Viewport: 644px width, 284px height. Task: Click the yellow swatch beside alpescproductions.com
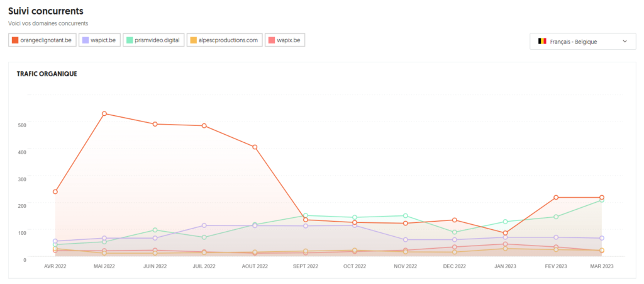[x=194, y=40]
